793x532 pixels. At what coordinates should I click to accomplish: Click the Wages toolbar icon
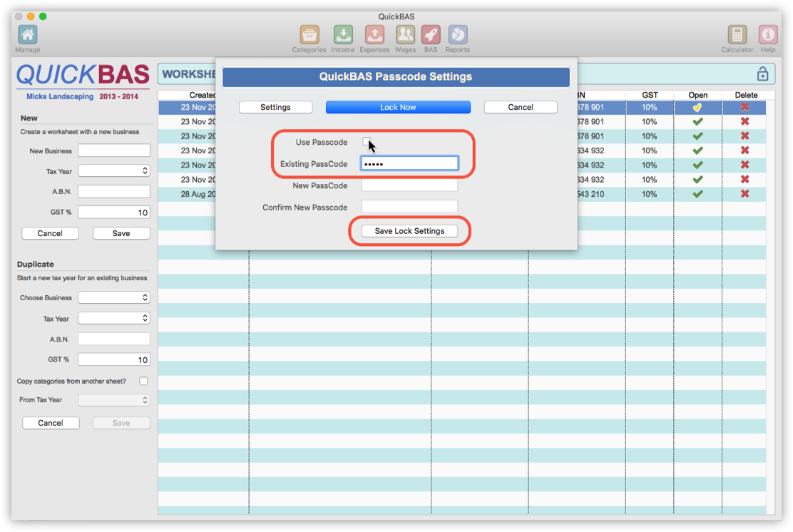405,34
